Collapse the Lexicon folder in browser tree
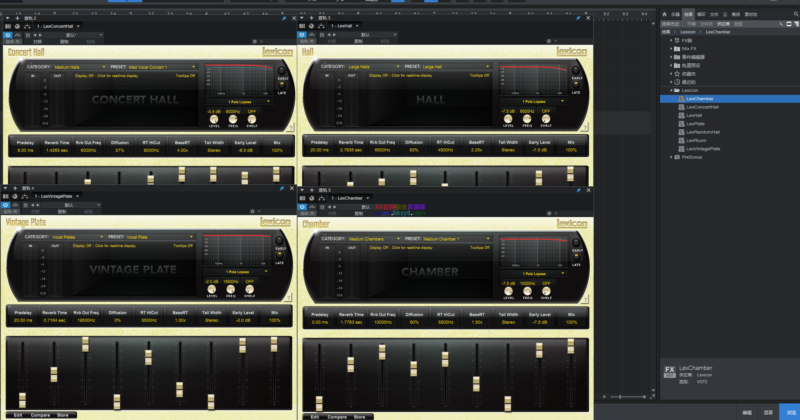 (671, 90)
